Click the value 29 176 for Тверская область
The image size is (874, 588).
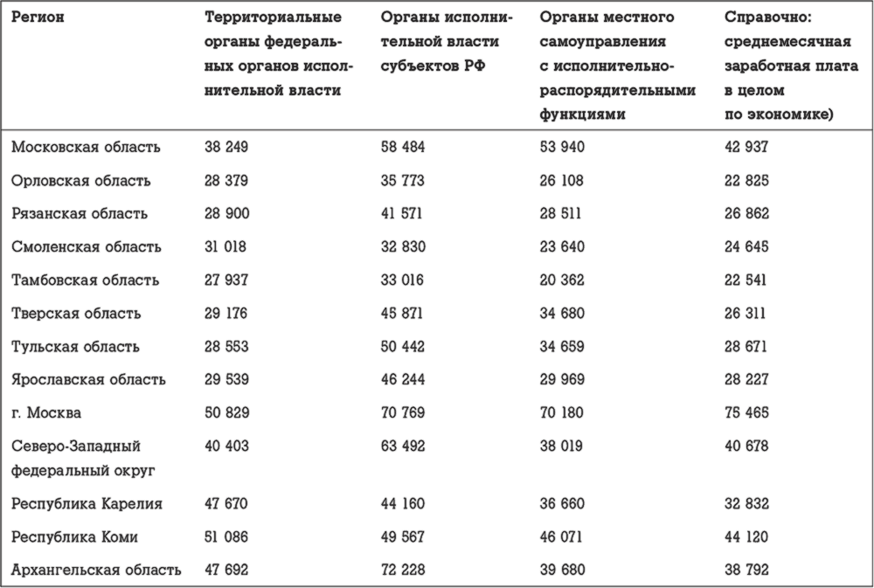click(x=225, y=314)
